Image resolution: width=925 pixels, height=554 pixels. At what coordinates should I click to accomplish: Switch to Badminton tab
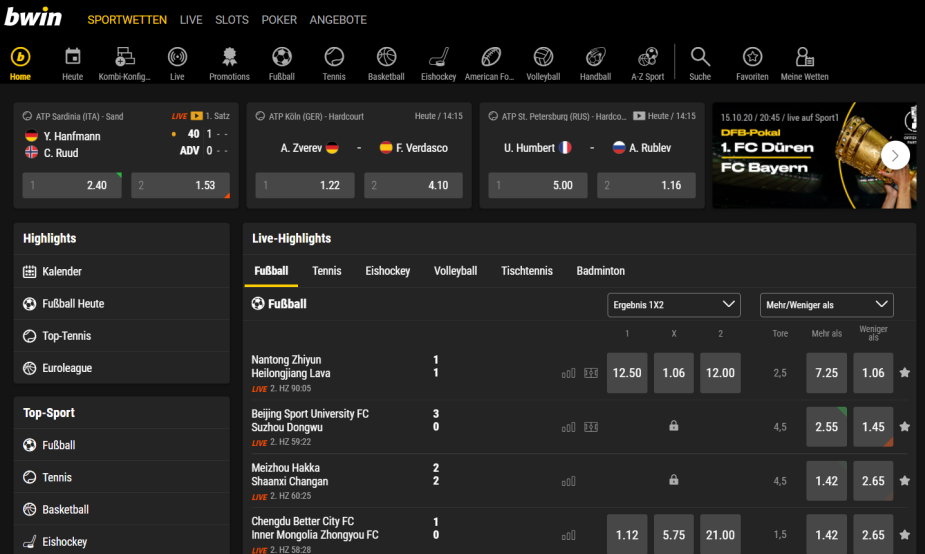click(601, 271)
